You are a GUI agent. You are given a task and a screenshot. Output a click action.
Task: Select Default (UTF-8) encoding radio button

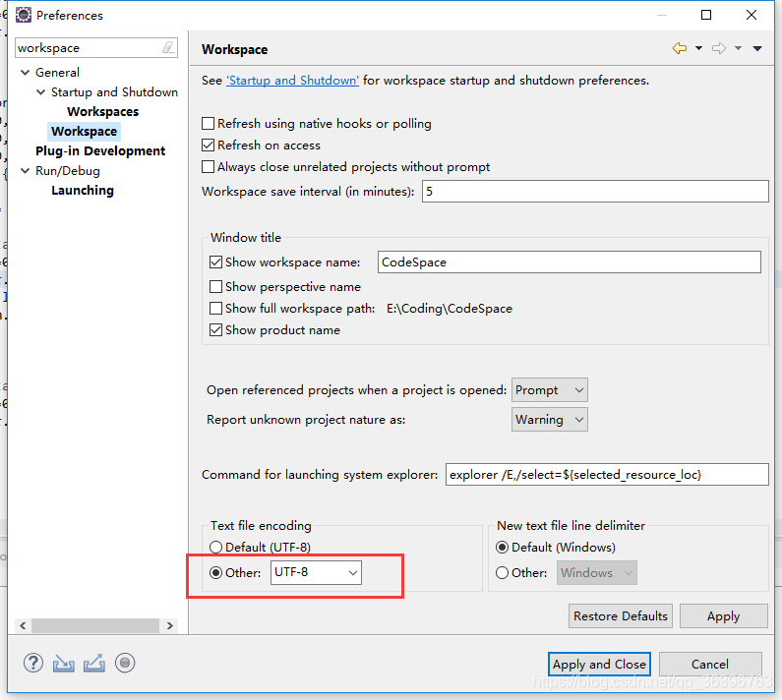point(215,548)
